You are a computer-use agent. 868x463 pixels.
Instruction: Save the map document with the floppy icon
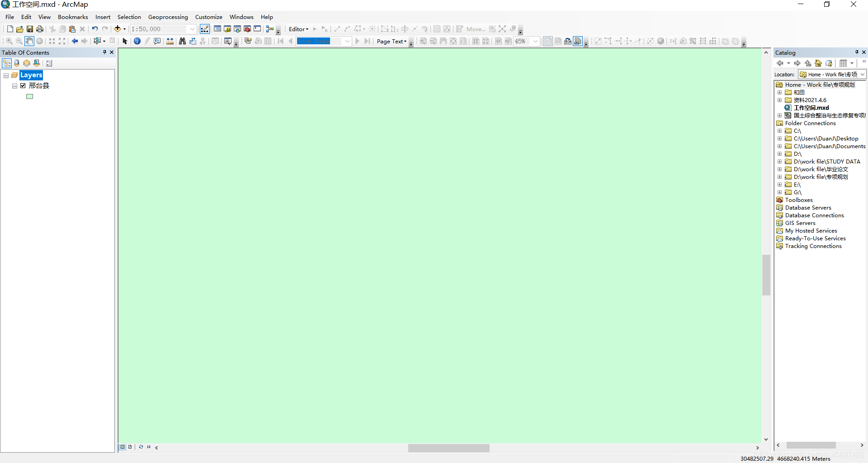coord(30,29)
